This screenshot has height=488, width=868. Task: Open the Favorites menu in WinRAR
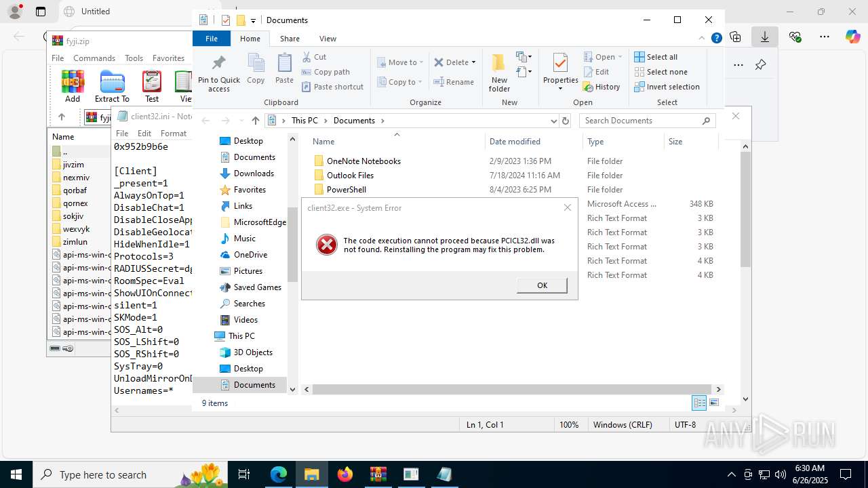(x=168, y=58)
